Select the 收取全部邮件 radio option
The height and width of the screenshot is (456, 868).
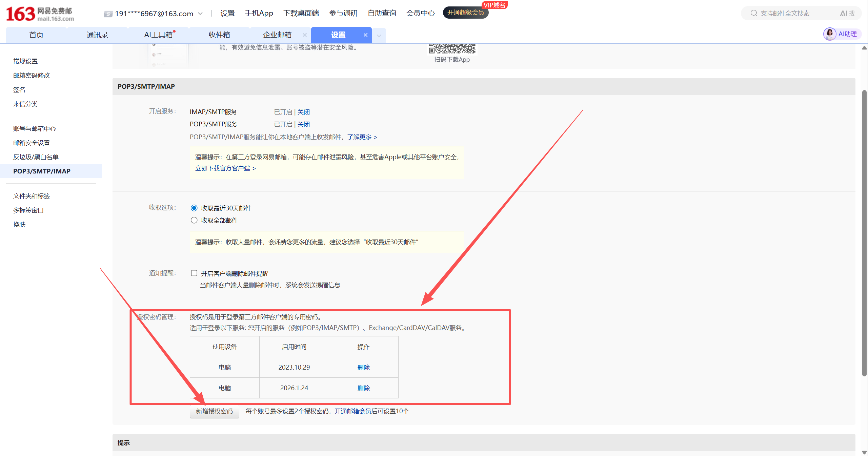pyautogui.click(x=194, y=220)
